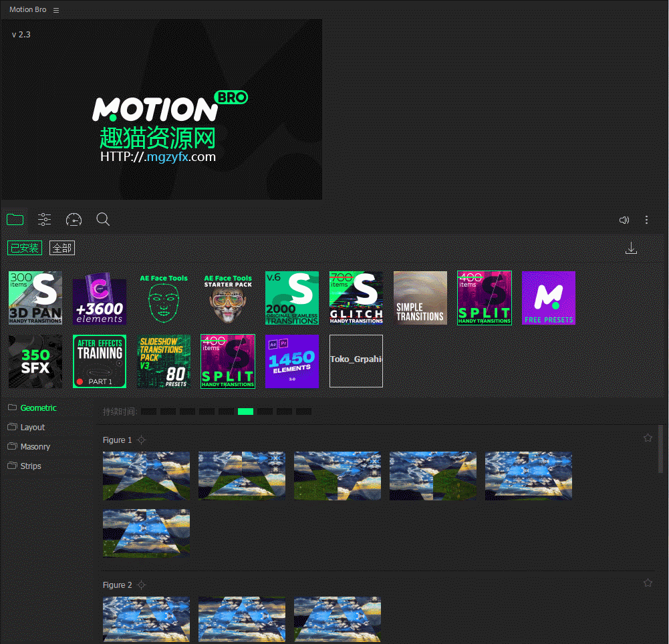
Task: Click the v 2.3 version label
Action: pos(21,35)
